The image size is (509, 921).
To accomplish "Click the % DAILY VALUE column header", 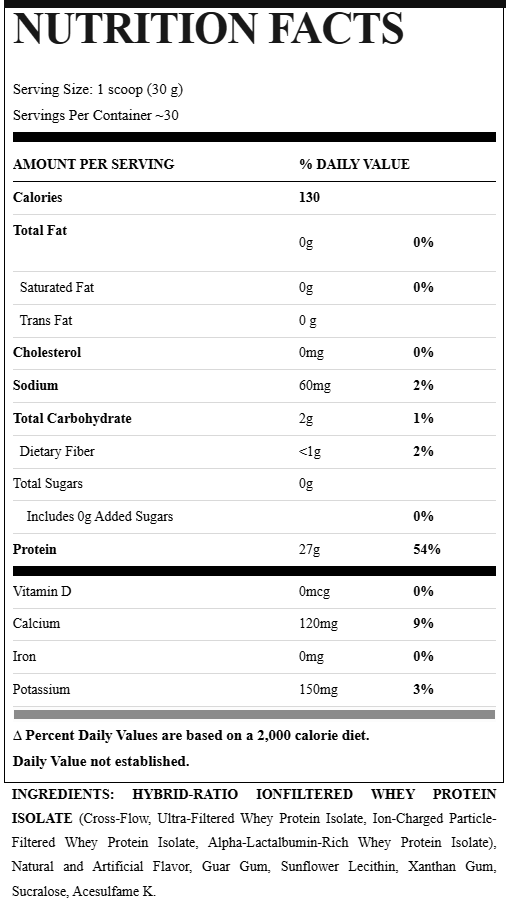I will [355, 164].
